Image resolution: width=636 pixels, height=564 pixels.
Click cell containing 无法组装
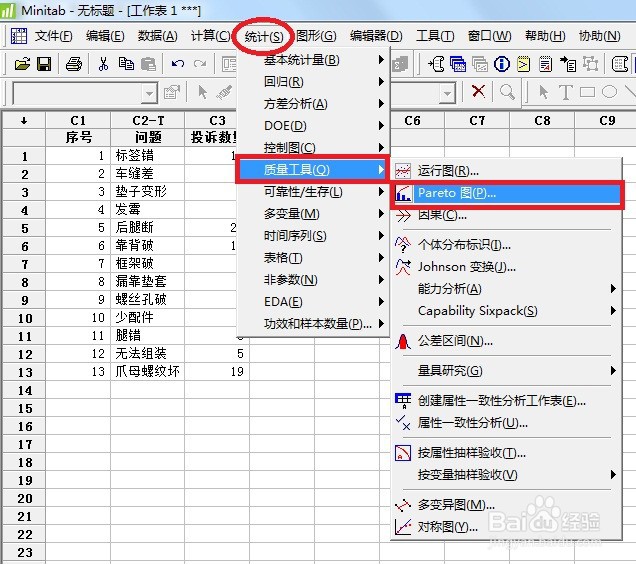tap(148, 354)
